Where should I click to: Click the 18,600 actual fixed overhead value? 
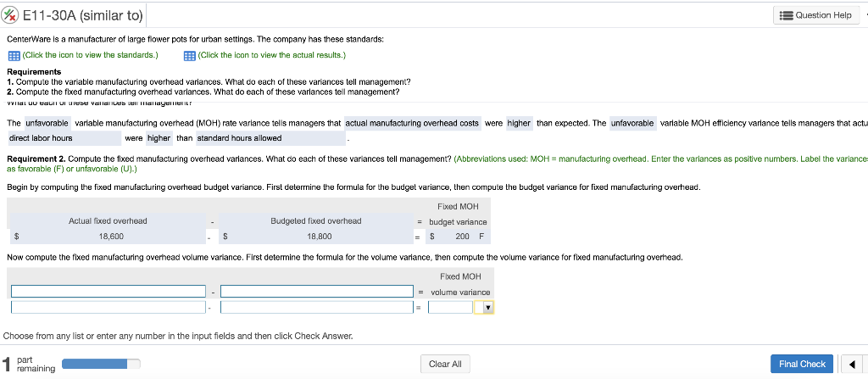(111, 237)
